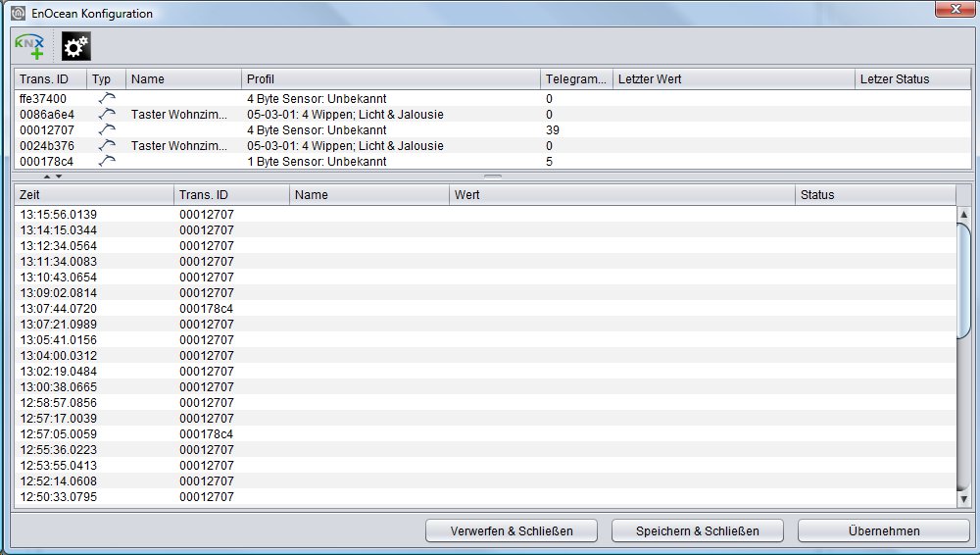This screenshot has width=980, height=555.
Task: Sort by Typ column header
Action: pos(106,78)
